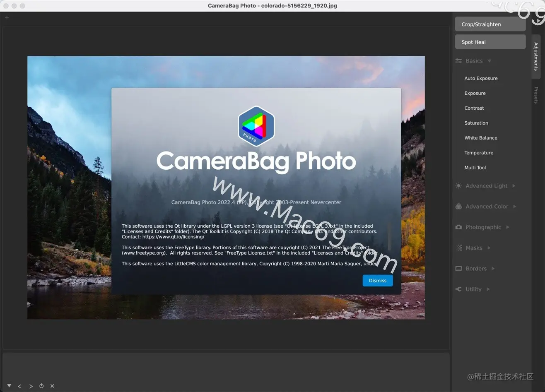Expand the Utility section arrow
Screen dimensions: 545x392
488,289
